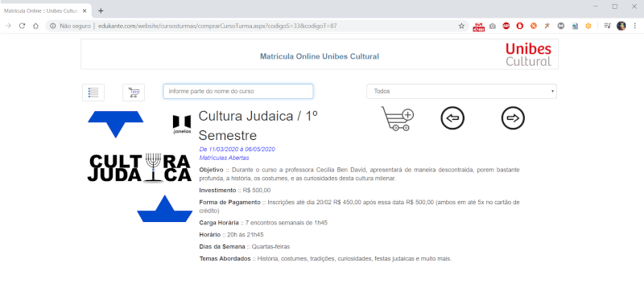This screenshot has height=300, width=644.
Task: Click the orange star-shaped extension icon
Action: (547, 26)
